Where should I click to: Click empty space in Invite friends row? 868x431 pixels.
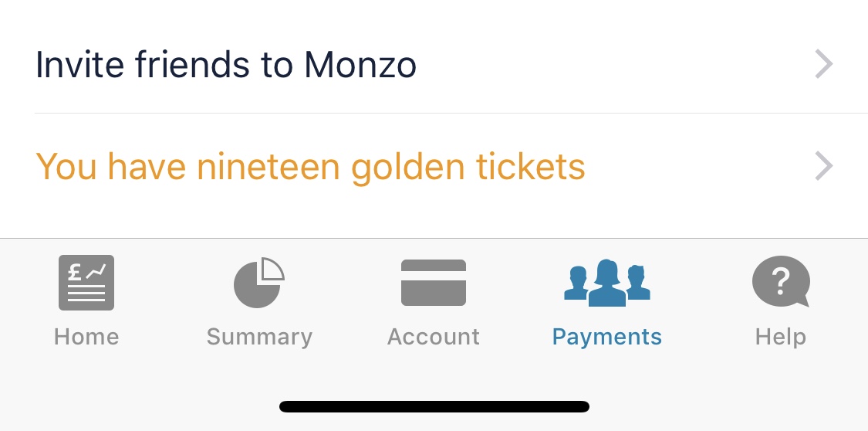click(617, 65)
